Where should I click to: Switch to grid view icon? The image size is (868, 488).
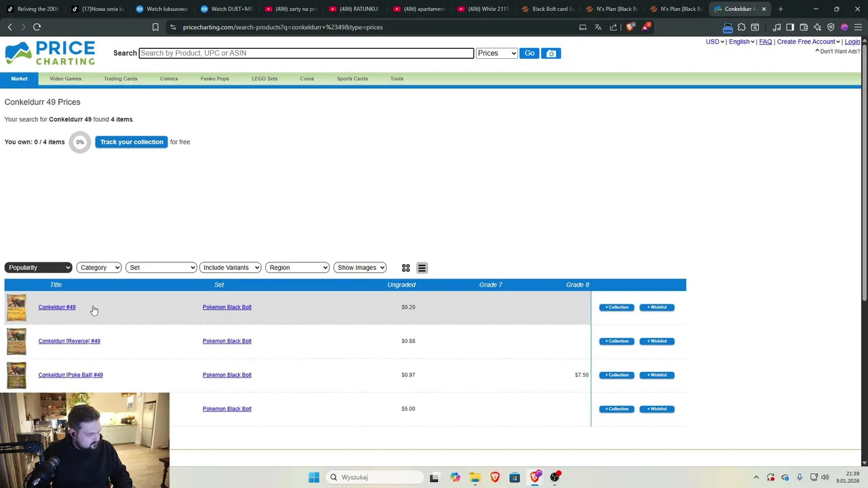406,268
